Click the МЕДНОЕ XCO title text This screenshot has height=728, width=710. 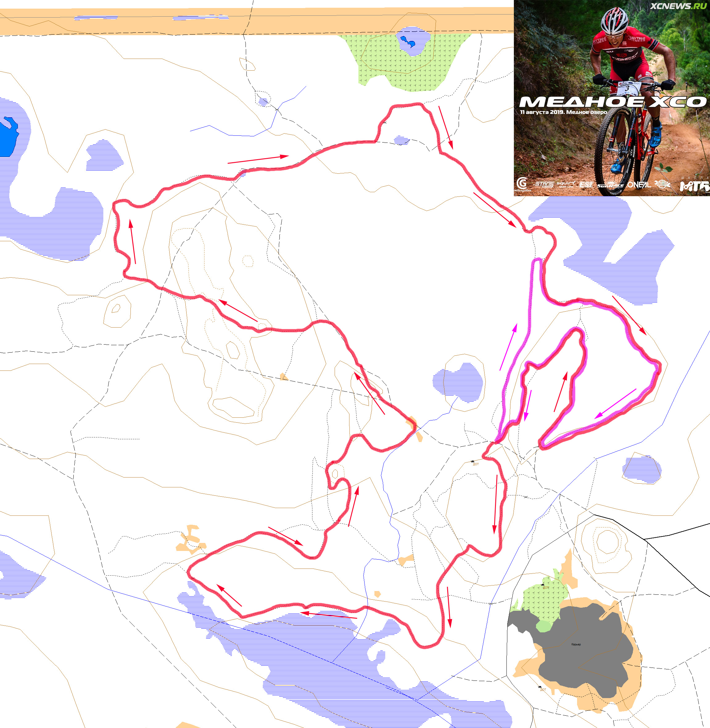613,102
